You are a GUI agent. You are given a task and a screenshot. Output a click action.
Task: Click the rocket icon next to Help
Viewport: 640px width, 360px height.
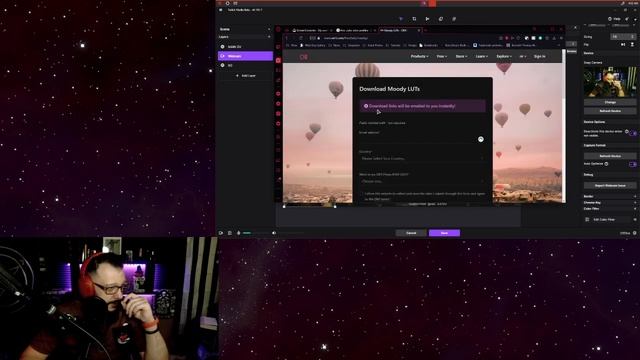click(627, 19)
